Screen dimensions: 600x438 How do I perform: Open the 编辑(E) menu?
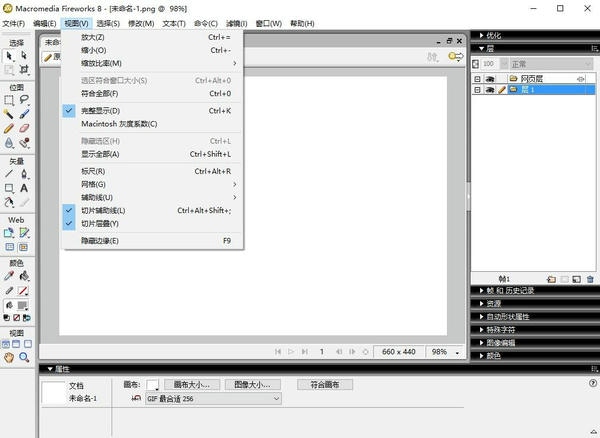coord(45,24)
